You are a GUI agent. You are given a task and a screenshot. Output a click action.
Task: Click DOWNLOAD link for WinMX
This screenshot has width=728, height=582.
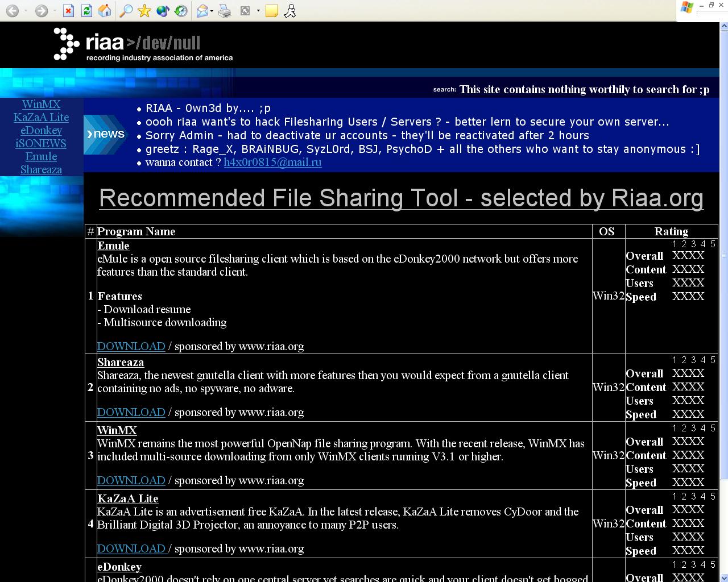click(131, 480)
